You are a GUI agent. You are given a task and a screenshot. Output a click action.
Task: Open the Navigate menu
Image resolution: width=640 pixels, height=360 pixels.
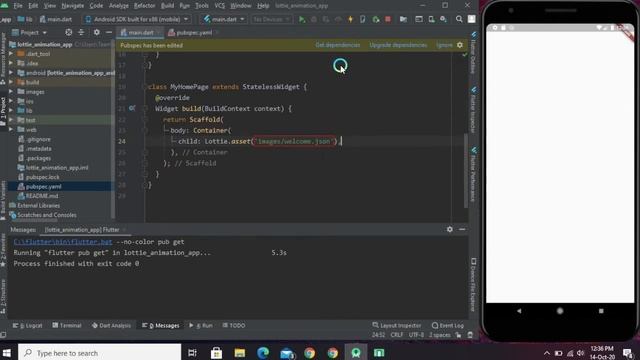click(72, 6)
